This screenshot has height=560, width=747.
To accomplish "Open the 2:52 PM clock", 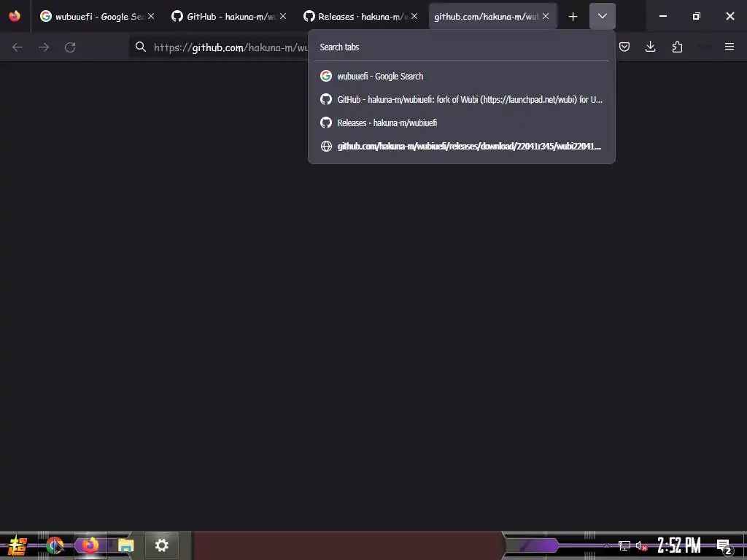I will tap(679, 545).
